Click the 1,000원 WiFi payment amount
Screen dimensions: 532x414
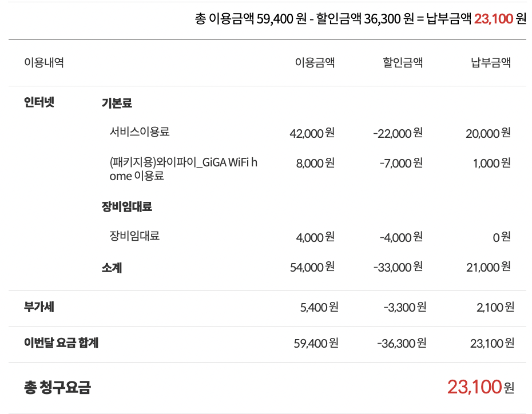point(491,163)
